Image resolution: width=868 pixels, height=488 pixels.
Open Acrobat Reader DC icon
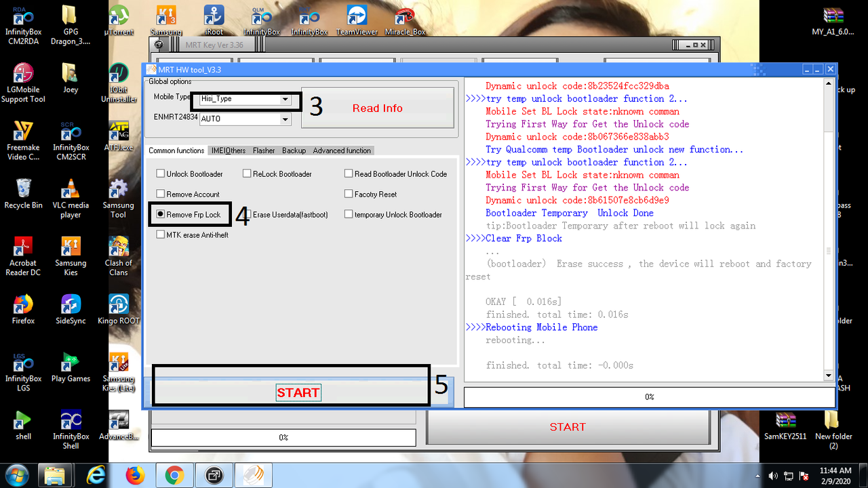[23, 256]
